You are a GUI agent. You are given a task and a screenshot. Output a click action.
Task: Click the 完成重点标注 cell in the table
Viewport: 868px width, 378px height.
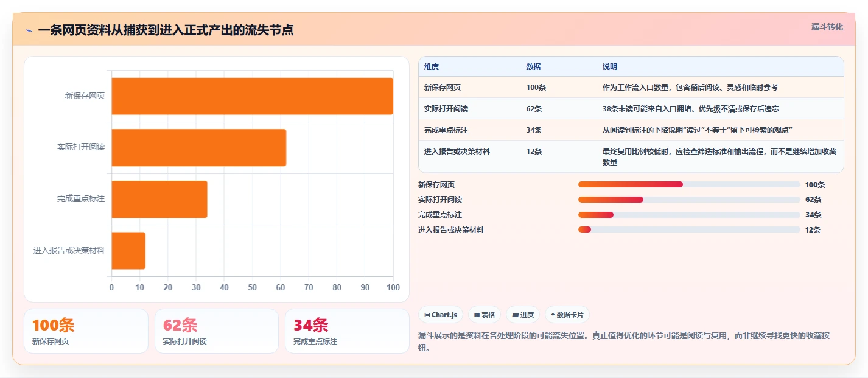[446, 130]
